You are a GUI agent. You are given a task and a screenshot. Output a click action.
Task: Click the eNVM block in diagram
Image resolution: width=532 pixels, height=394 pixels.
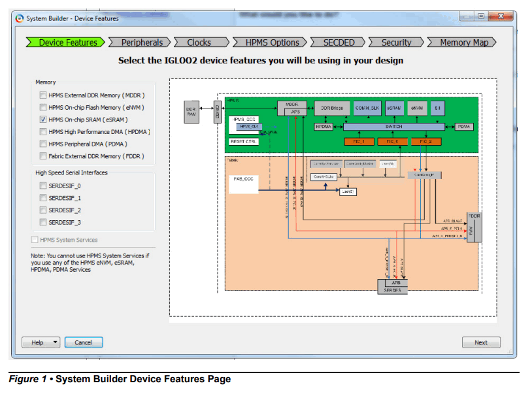coord(417,108)
